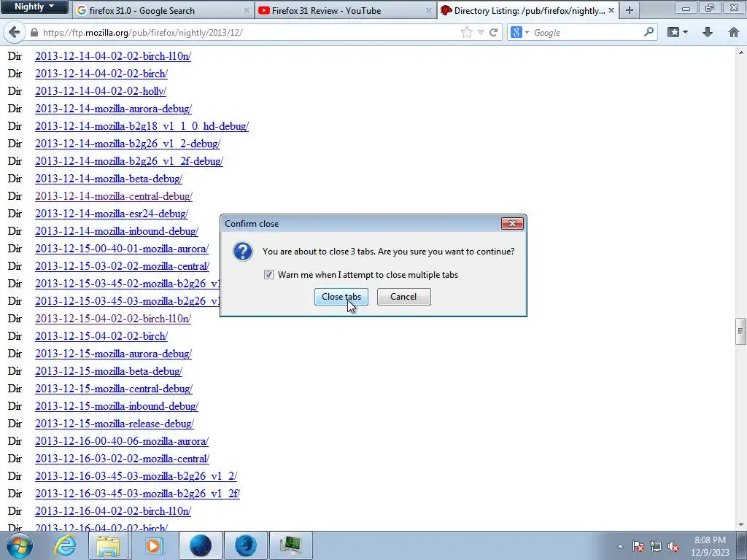Image resolution: width=747 pixels, height=560 pixels.
Task: Open 2013-12-14-mozilla-beta-debug directory
Action: (x=109, y=179)
